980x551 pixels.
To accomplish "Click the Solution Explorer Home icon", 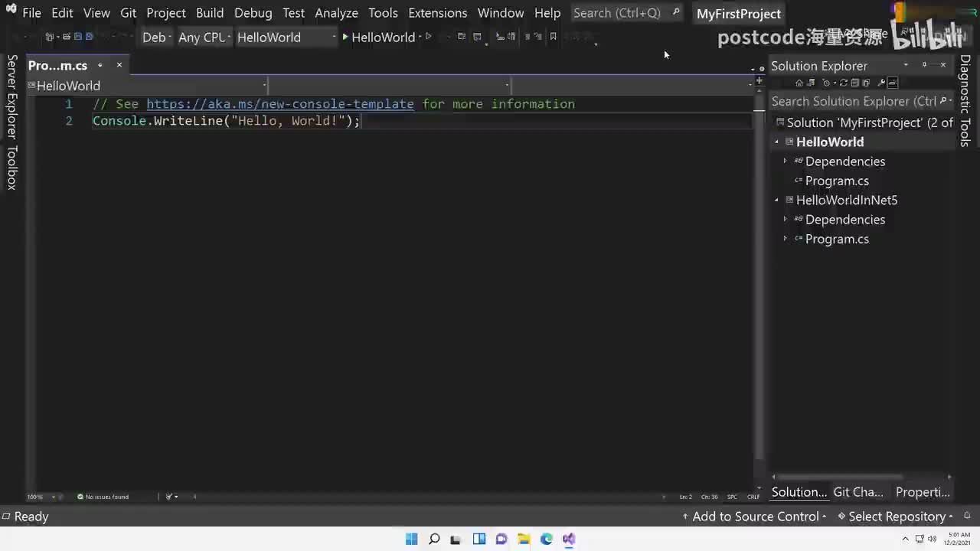I will [799, 83].
